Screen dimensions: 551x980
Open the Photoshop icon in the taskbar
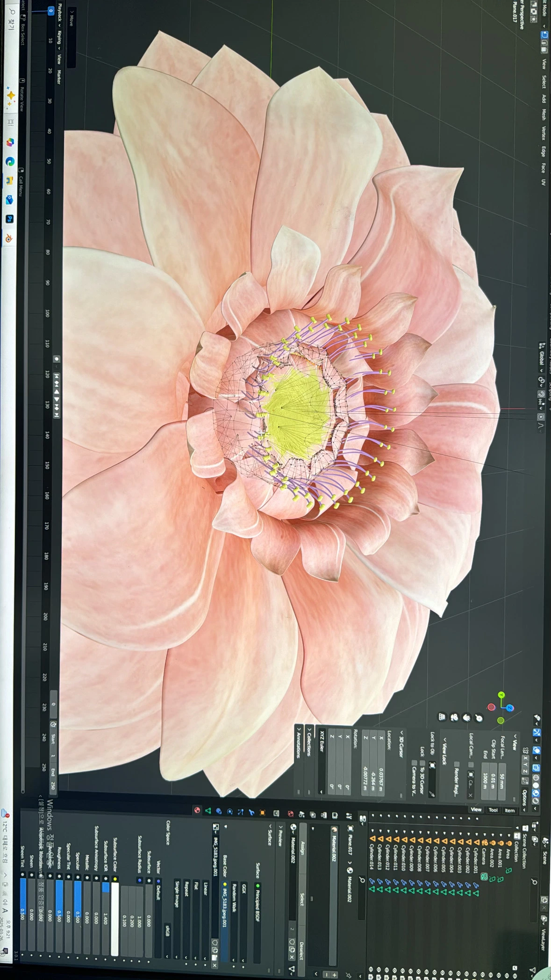click(10, 219)
